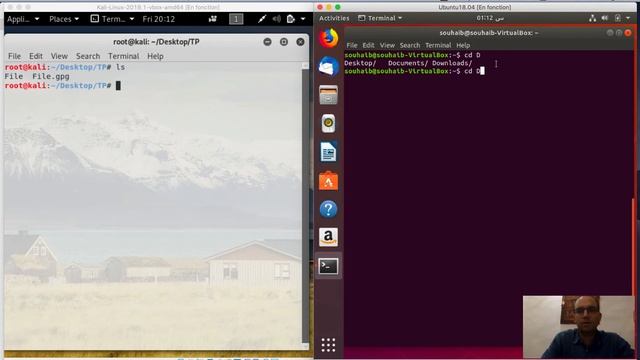Open Search menu in Ubuntu terminal

410,45
